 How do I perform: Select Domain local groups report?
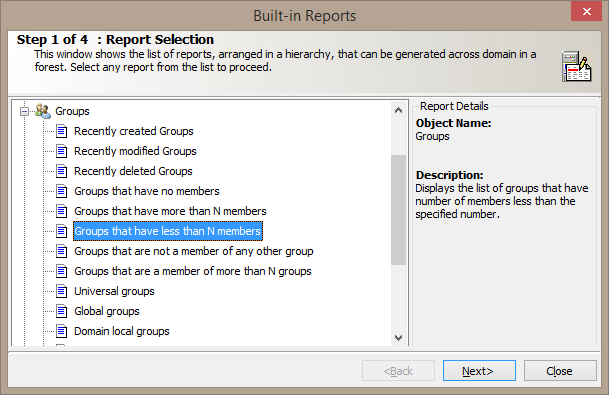[122, 331]
